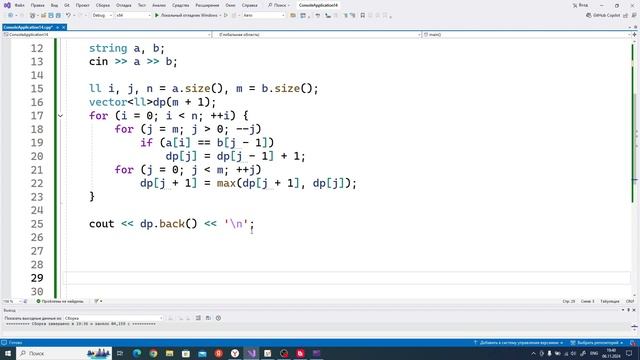Open Google Chrome from the taskbar
Image resolution: width=640 pixels, height=360 pixels.
point(153,353)
